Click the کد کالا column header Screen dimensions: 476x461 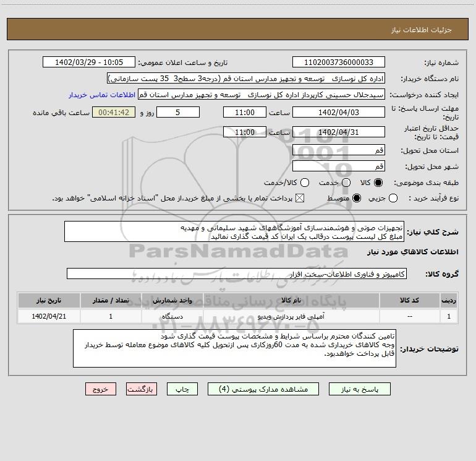click(409, 300)
